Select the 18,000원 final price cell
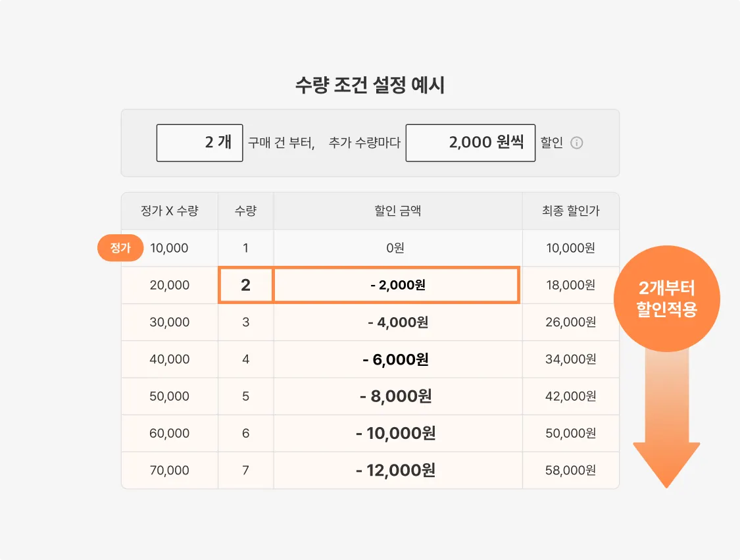The width and height of the screenshot is (740, 560). [x=570, y=285]
